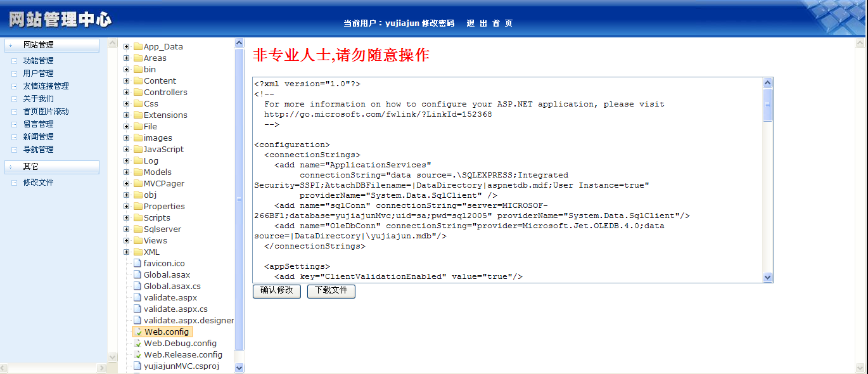
Task: Expand the App_Data folder node
Action: click(x=126, y=47)
